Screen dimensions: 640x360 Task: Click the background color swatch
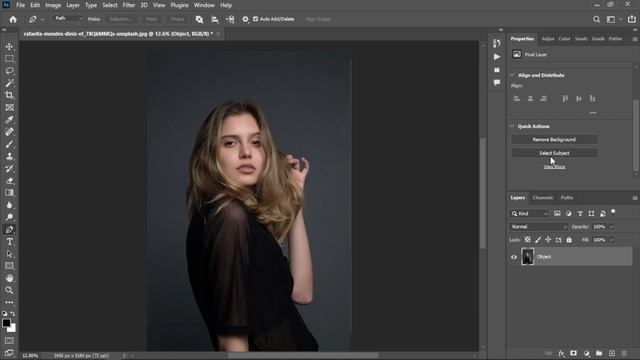click(12, 328)
